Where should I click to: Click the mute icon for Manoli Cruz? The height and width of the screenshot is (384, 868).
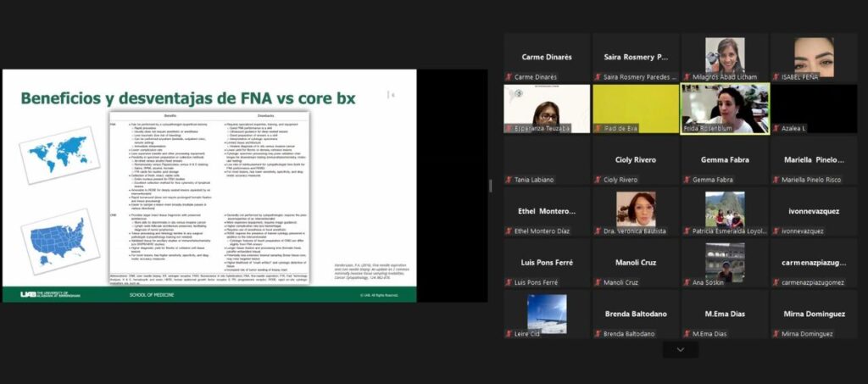[x=598, y=282]
